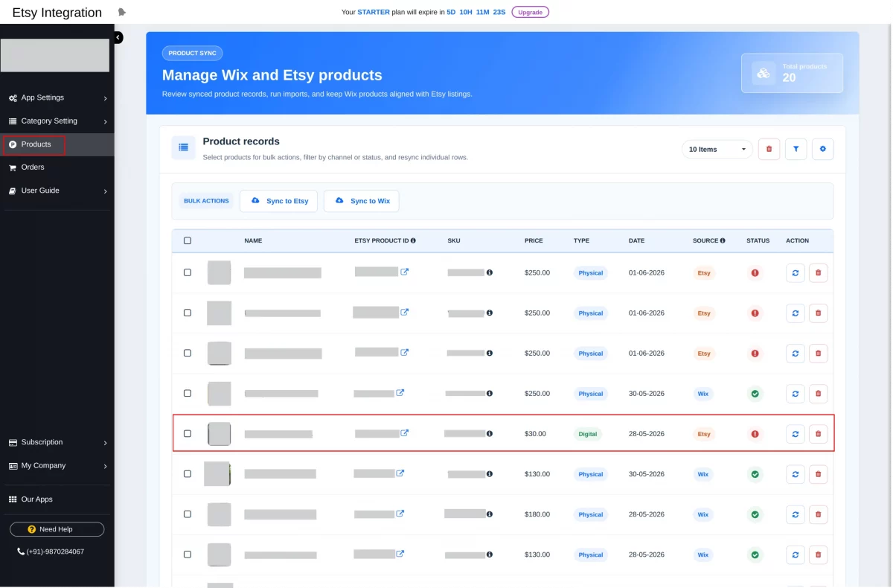Image resolution: width=893 pixels, height=588 pixels.
Task: Click the Sync to Etsy button
Action: [279, 201]
